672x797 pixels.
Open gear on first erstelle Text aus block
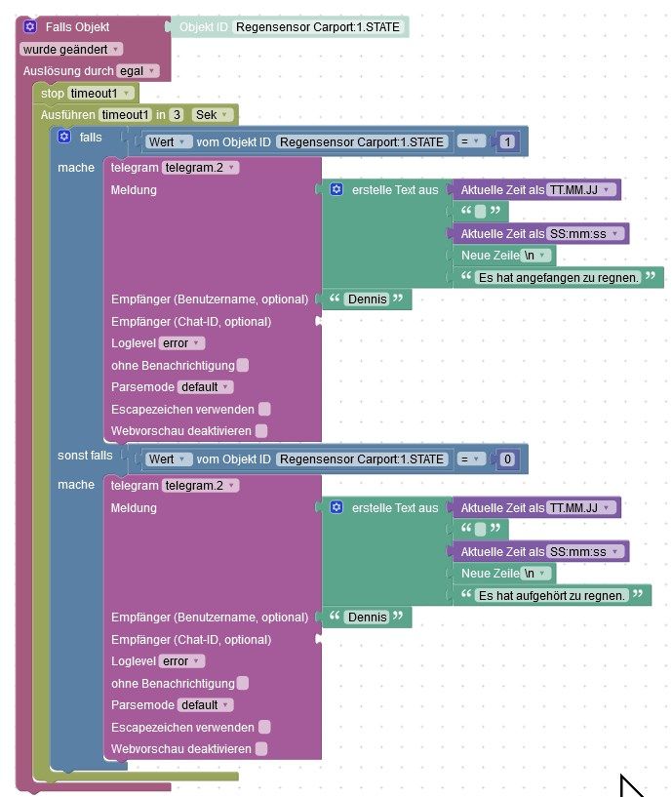tap(336, 189)
